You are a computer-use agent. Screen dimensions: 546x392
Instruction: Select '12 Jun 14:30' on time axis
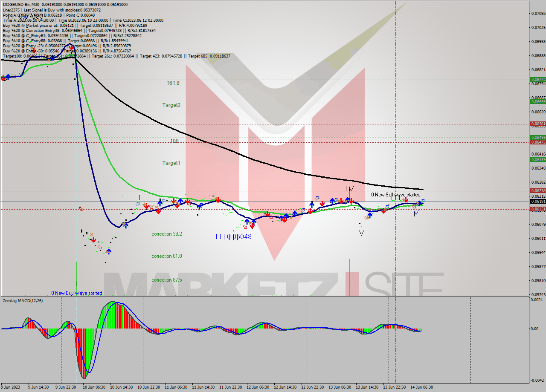tap(285, 387)
